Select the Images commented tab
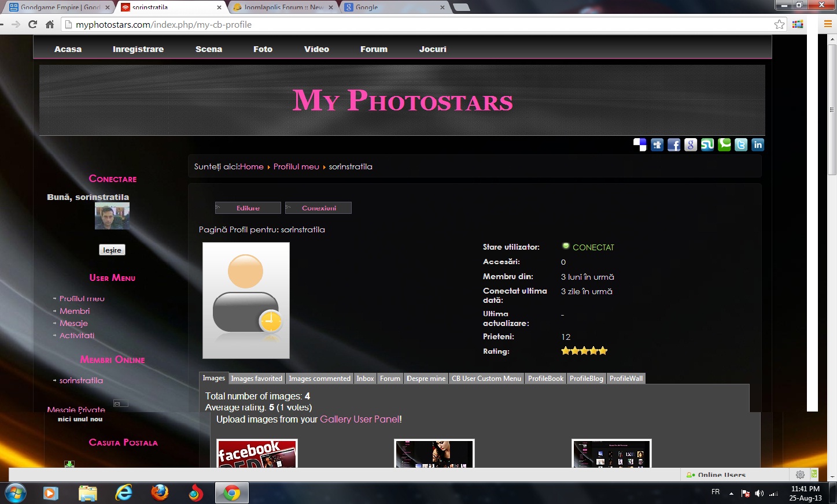The image size is (837, 504). pos(320,379)
